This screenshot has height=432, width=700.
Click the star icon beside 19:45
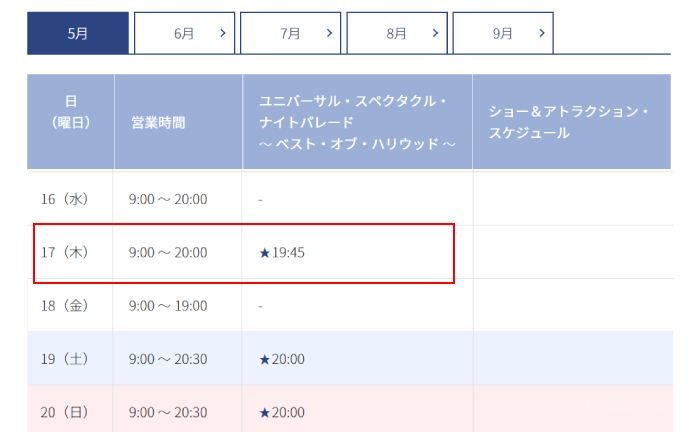click(x=265, y=253)
